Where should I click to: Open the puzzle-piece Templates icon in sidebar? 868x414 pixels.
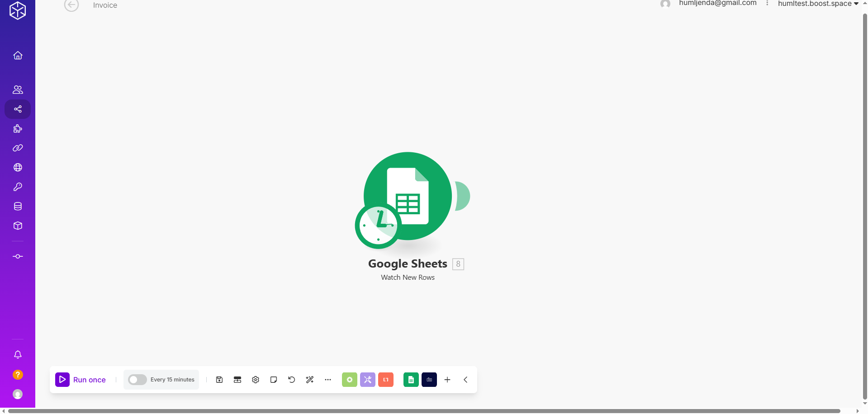pos(18,129)
